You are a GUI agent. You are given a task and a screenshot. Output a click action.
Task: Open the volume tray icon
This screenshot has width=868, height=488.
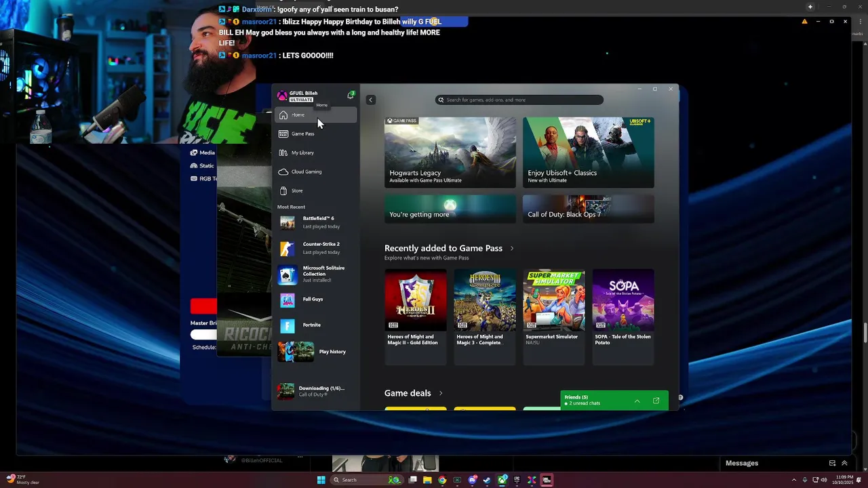(x=824, y=480)
